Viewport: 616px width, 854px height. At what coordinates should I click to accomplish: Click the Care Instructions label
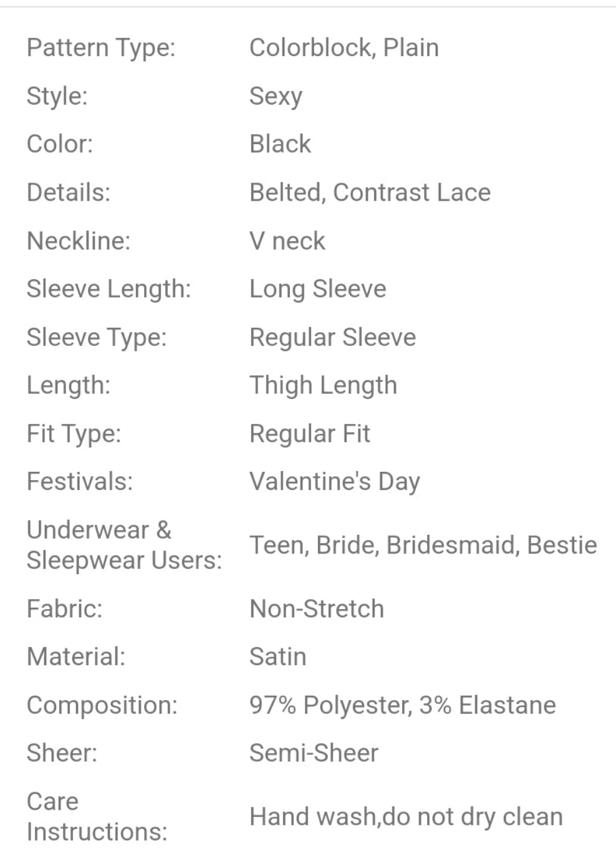coord(97,817)
